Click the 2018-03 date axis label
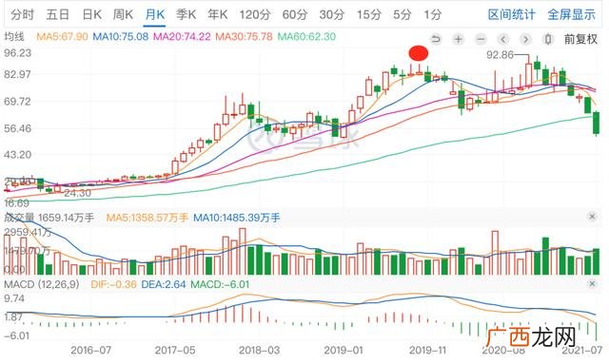Screen dimensions: 609x364 (x=259, y=351)
